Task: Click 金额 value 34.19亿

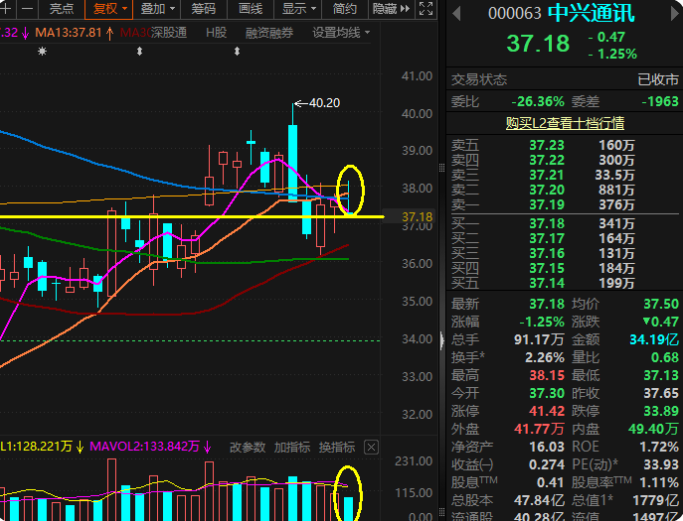Action: [654, 339]
